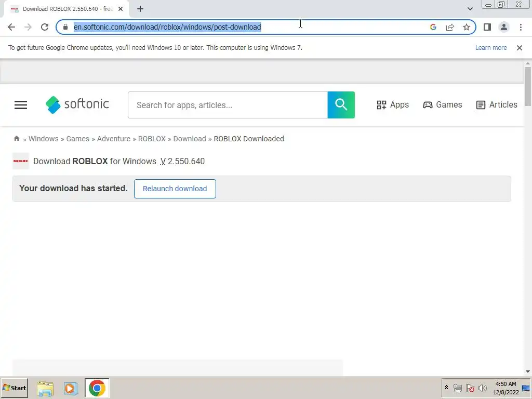532x399 pixels.
Task: Open the Articles section
Action: click(497, 105)
